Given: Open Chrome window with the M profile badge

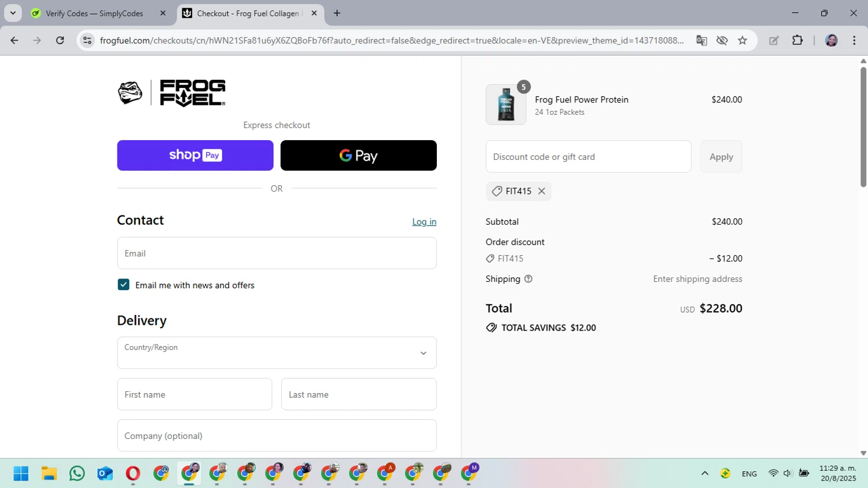Looking at the screenshot, I should tap(469, 474).
